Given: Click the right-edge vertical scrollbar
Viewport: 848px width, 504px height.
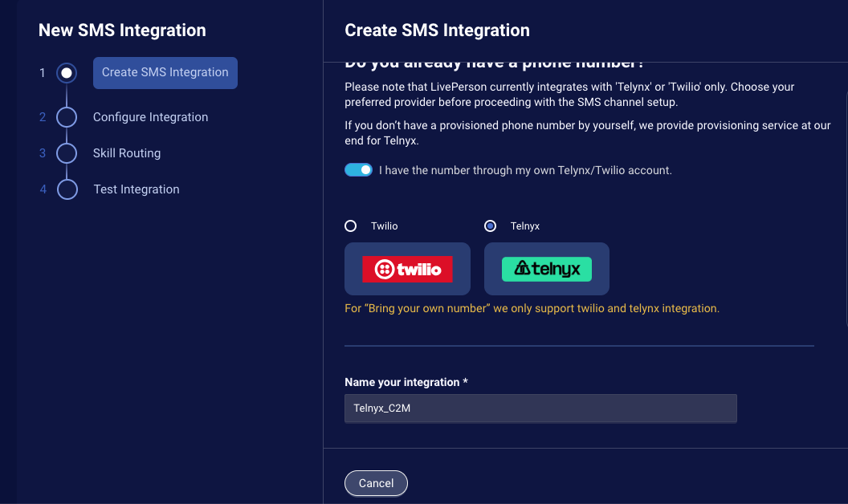Looking at the screenshot, I should pos(846,209).
